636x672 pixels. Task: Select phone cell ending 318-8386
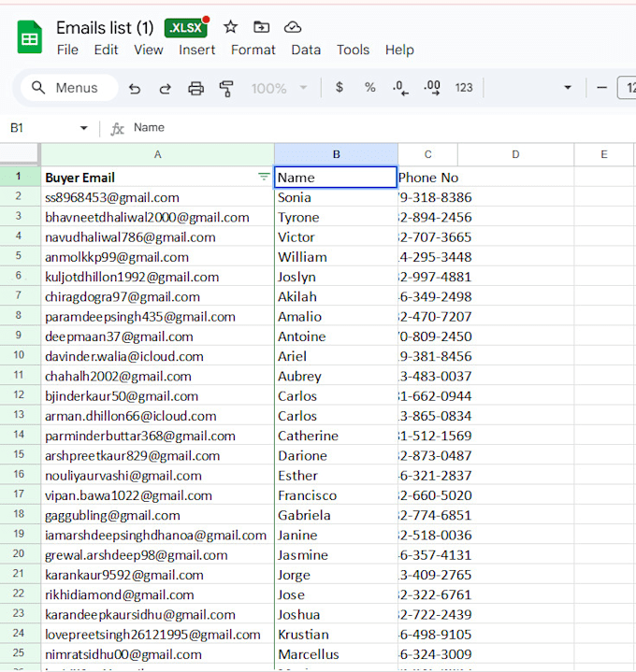click(427, 197)
